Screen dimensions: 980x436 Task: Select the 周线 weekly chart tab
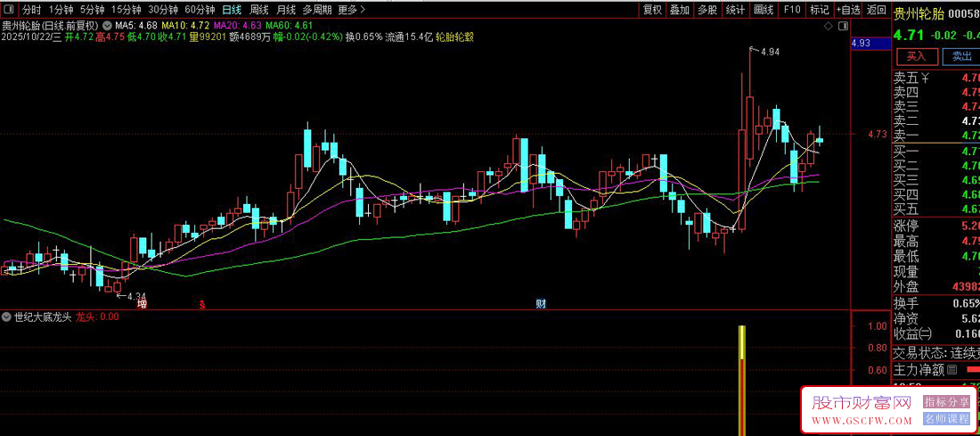pos(258,10)
